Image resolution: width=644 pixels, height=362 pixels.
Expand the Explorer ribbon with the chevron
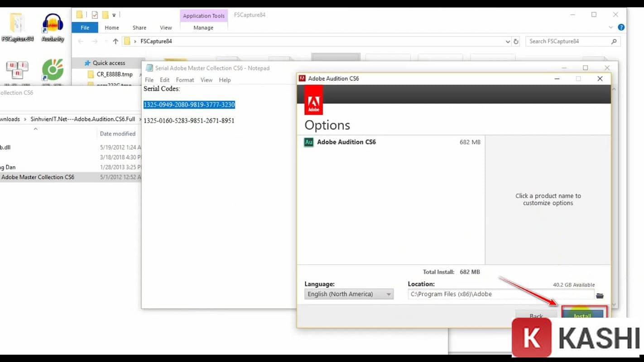[x=610, y=28]
